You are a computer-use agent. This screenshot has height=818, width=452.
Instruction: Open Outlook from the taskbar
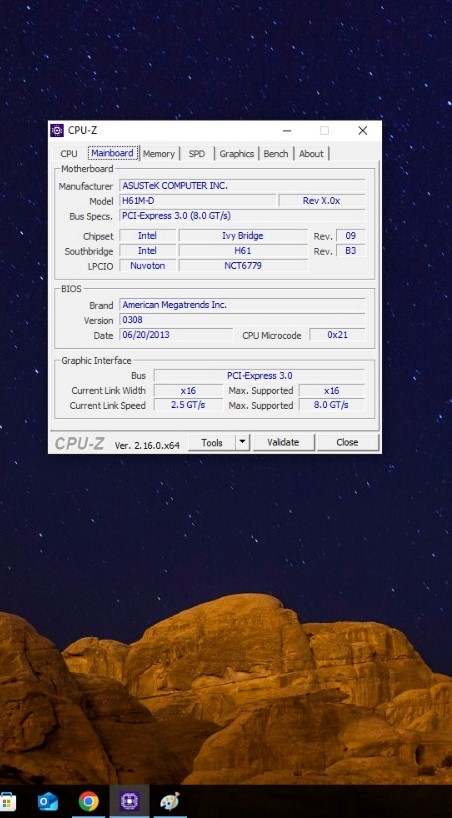[x=48, y=801]
